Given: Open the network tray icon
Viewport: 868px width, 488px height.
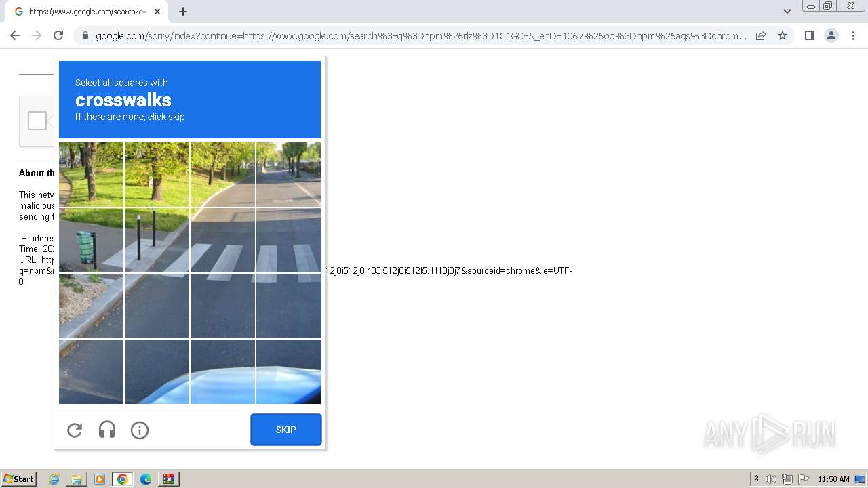Looking at the screenshot, I should (787, 479).
